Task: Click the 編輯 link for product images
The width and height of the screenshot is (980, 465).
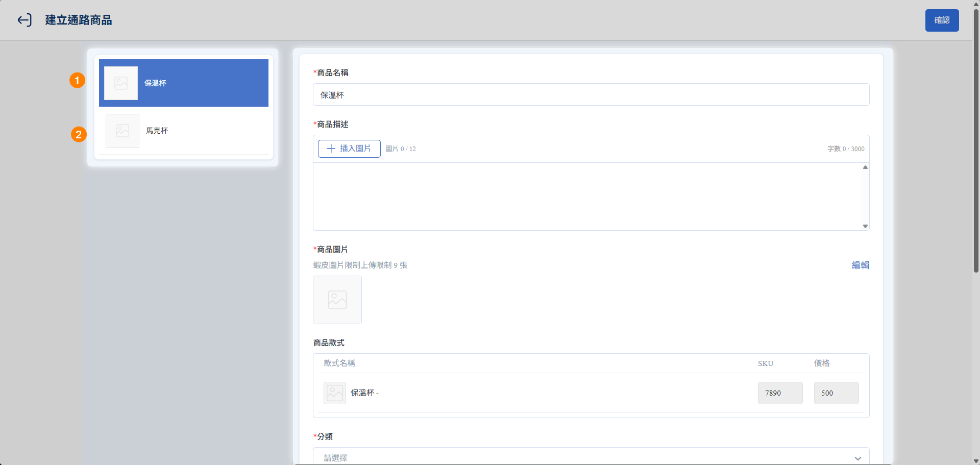Action: pyautogui.click(x=860, y=265)
